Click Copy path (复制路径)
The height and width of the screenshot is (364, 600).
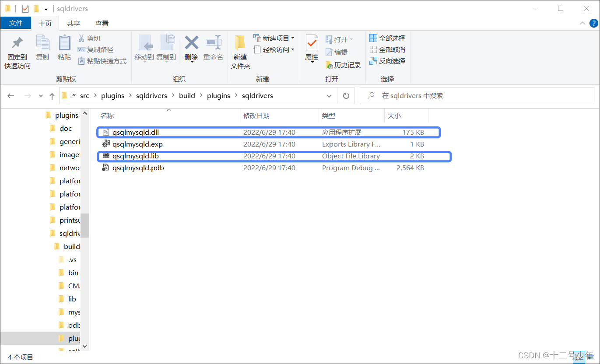coord(95,49)
